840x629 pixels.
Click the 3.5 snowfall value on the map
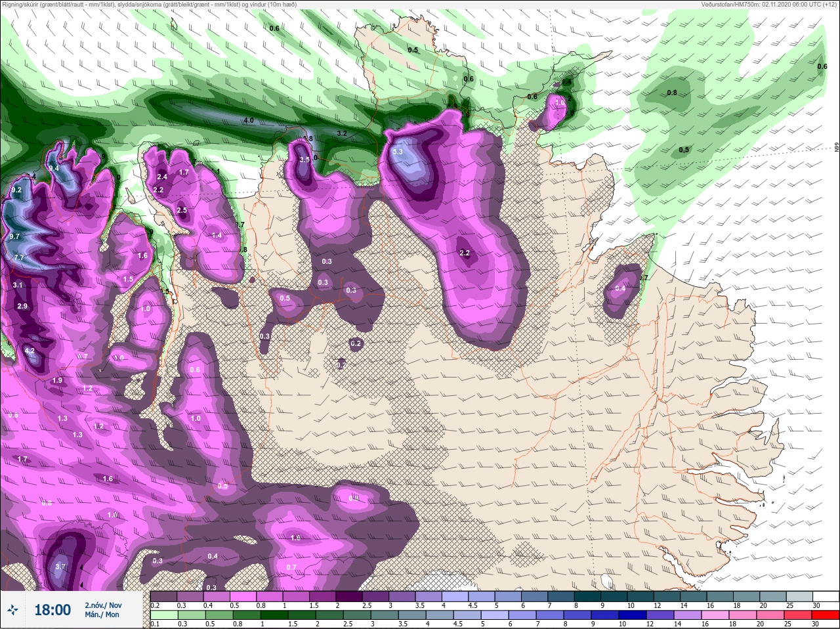304,160
